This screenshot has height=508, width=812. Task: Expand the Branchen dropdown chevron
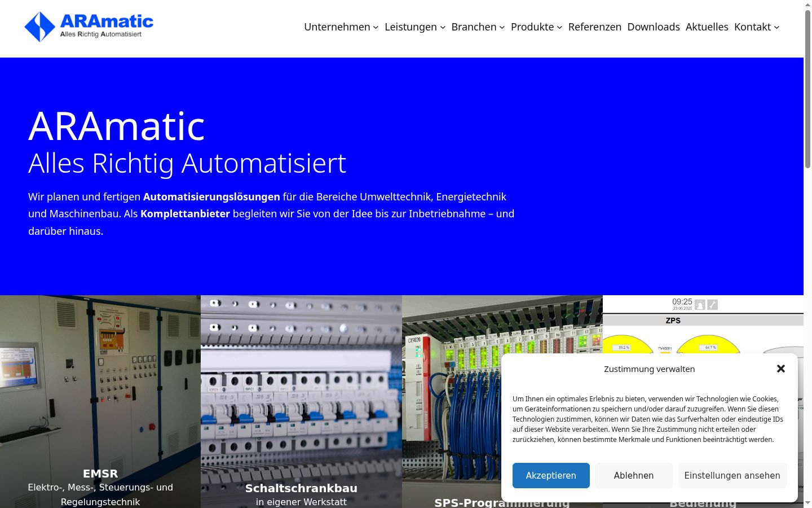(x=502, y=27)
